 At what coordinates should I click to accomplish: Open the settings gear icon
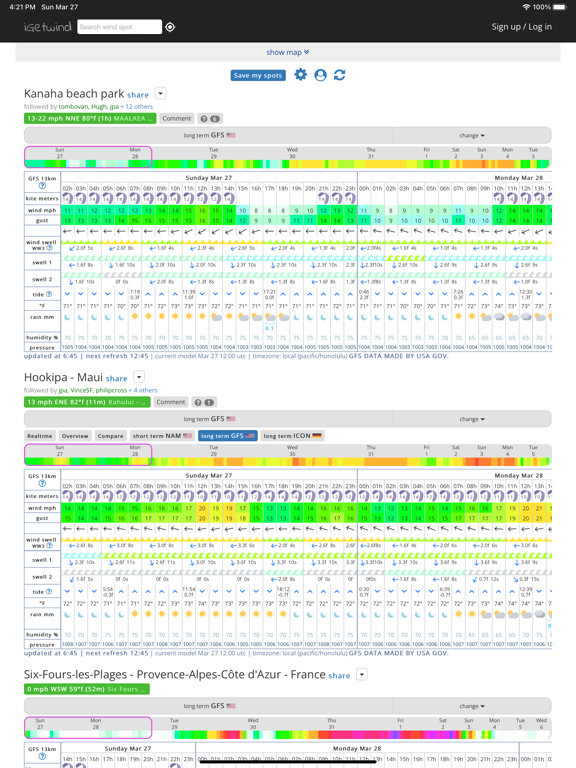click(300, 74)
